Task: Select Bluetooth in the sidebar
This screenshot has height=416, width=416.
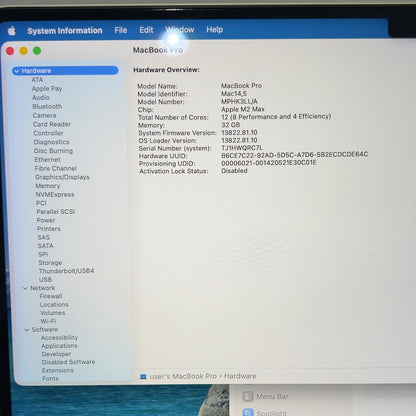Action: tap(47, 106)
